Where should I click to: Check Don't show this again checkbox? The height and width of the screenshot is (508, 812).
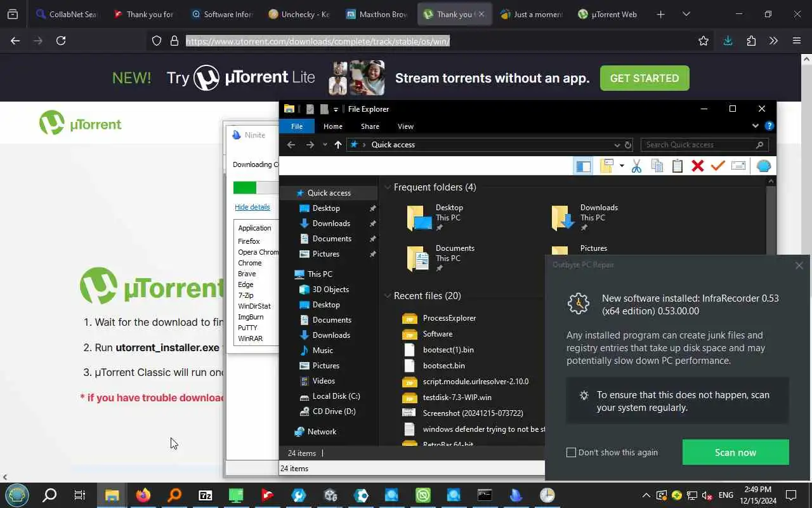[571, 453]
